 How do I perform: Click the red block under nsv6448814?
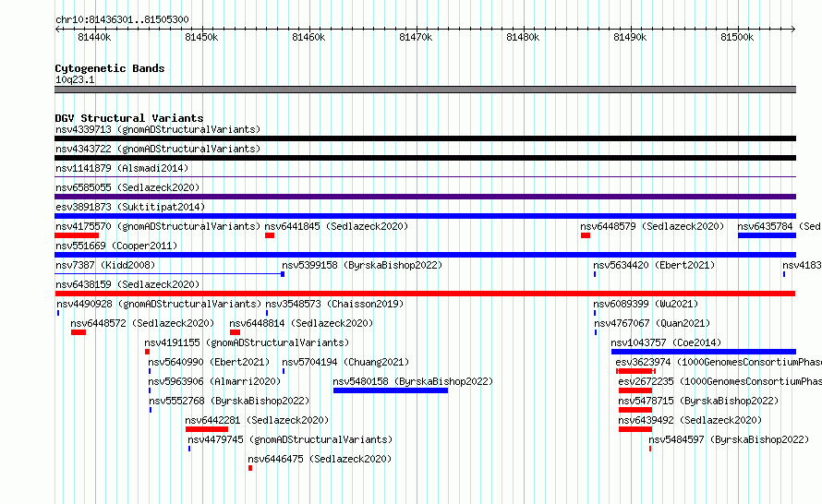[235, 332]
